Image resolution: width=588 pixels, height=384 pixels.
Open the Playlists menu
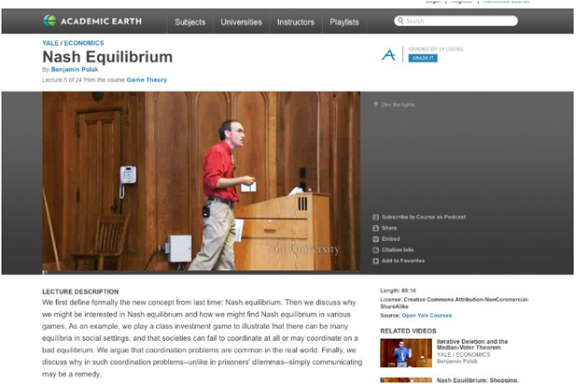click(344, 22)
